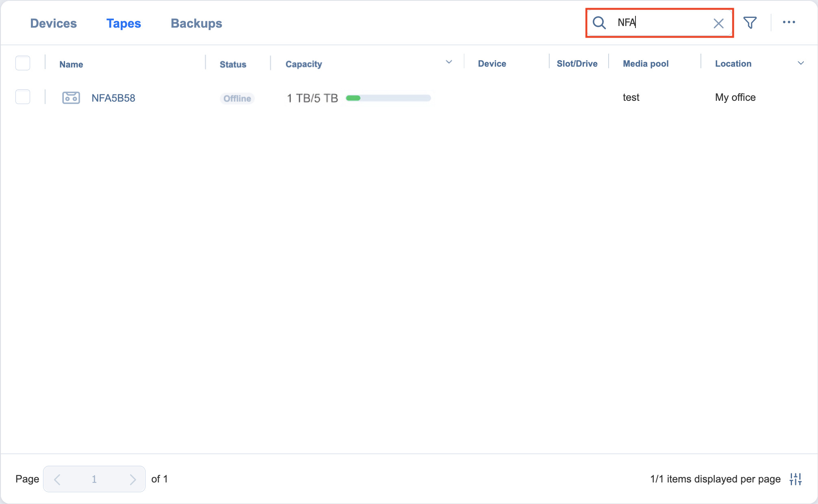Check the NFA5B58 row checkbox
The height and width of the screenshot is (504, 818).
23,97
